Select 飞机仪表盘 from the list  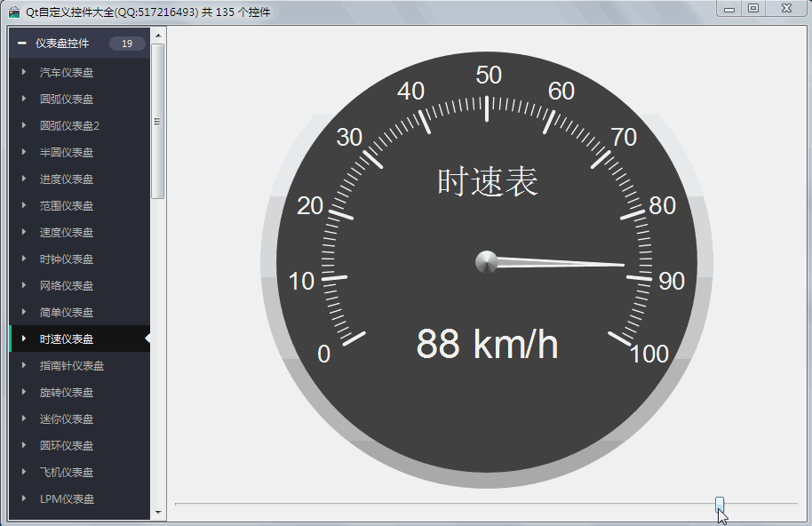click(x=67, y=473)
